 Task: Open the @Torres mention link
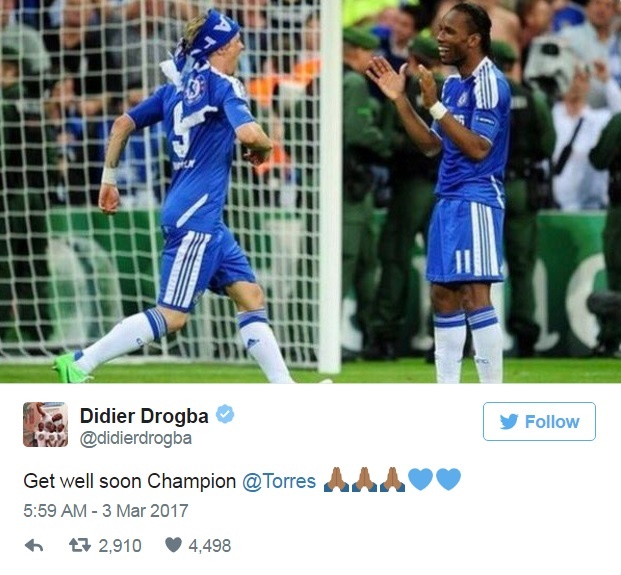(279, 481)
